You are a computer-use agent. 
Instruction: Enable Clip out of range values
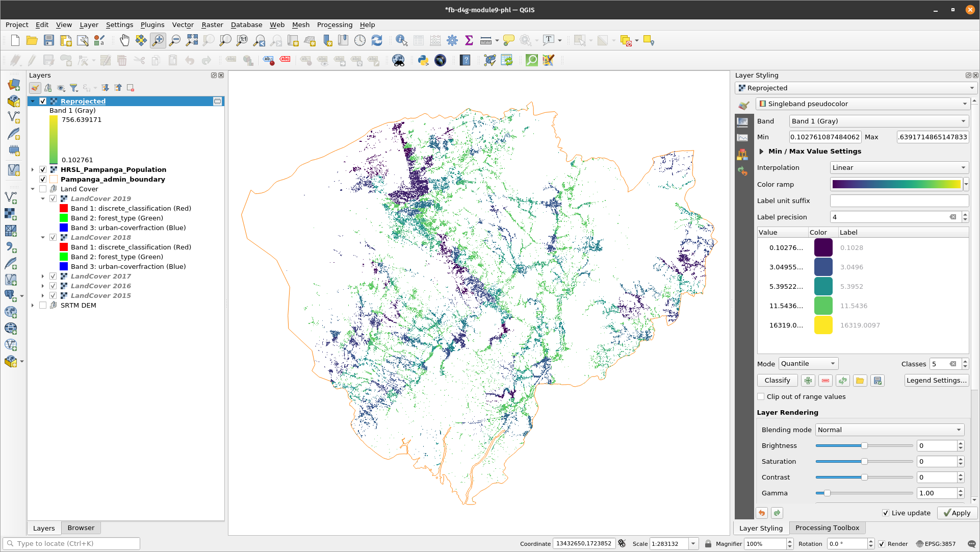(x=761, y=396)
